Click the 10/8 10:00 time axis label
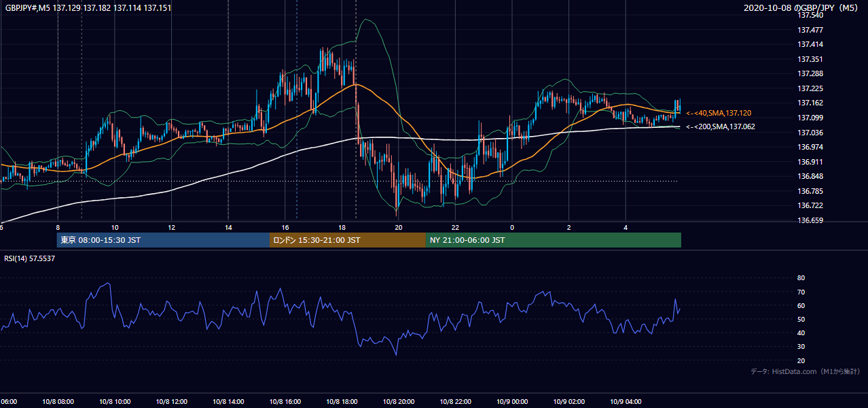 (115, 402)
